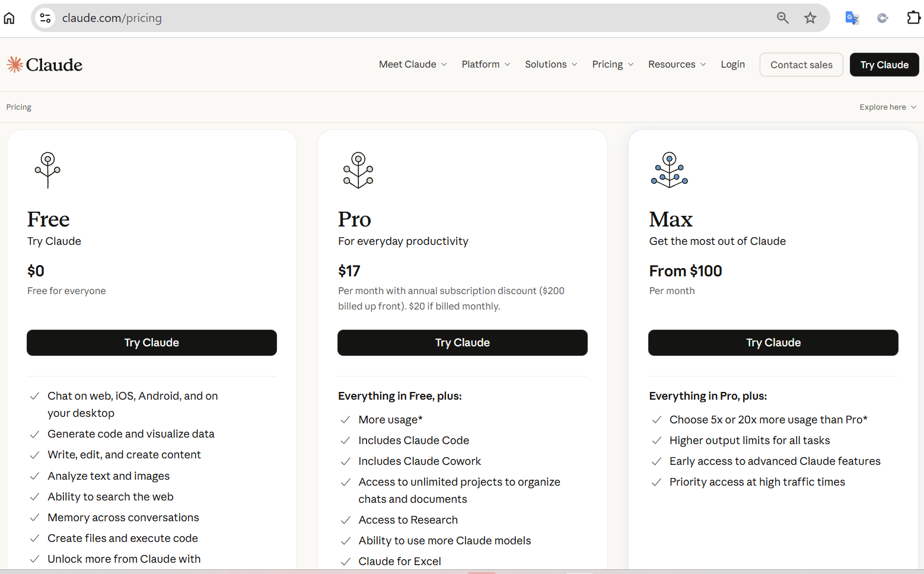Viewport: 924px width, 574px height.
Task: Open the browser extensions puzzle icon
Action: click(x=913, y=18)
